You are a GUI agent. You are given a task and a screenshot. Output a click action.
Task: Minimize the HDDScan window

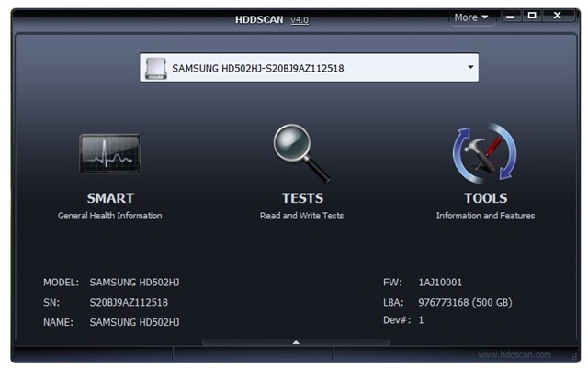[x=511, y=17]
